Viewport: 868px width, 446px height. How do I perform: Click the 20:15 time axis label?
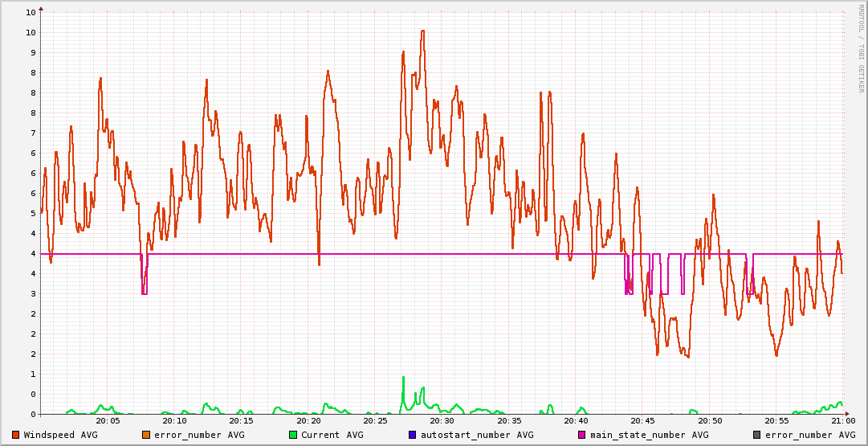[x=241, y=420]
